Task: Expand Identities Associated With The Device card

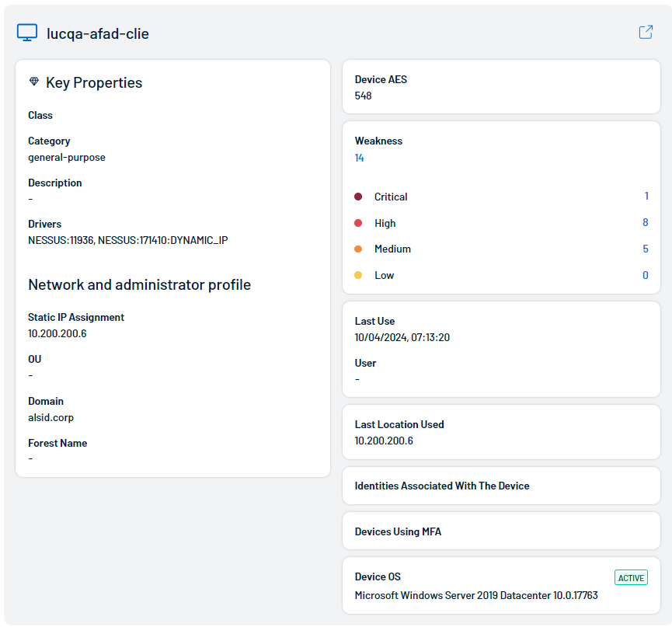Action: 501,486
